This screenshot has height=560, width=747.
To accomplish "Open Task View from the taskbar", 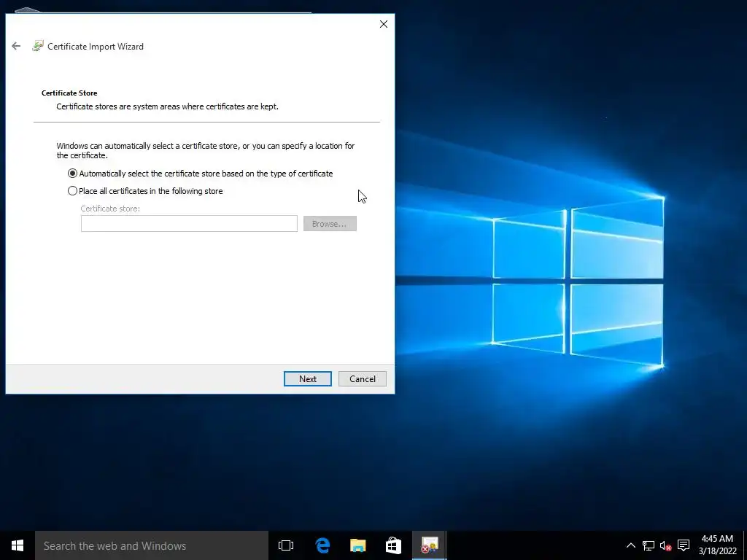I will pos(286,545).
